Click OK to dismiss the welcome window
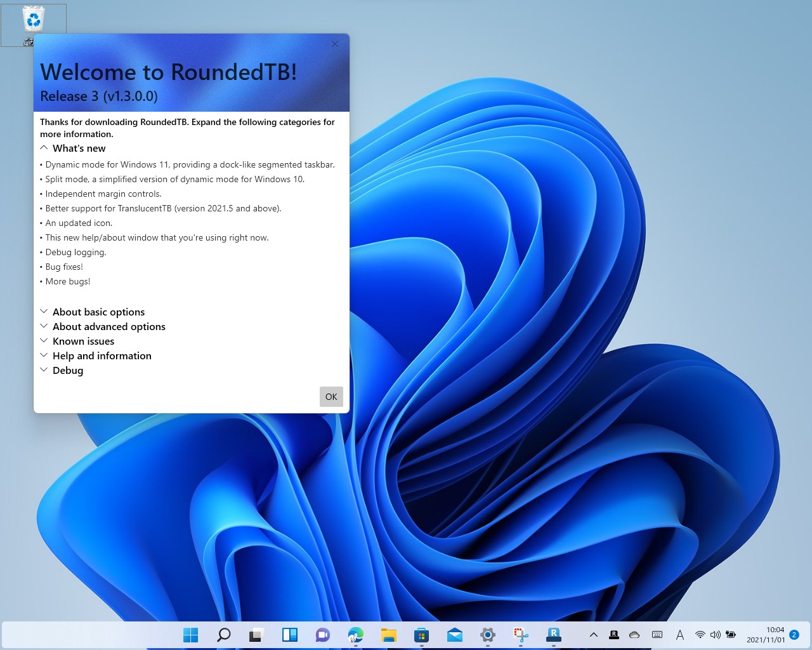 331,396
